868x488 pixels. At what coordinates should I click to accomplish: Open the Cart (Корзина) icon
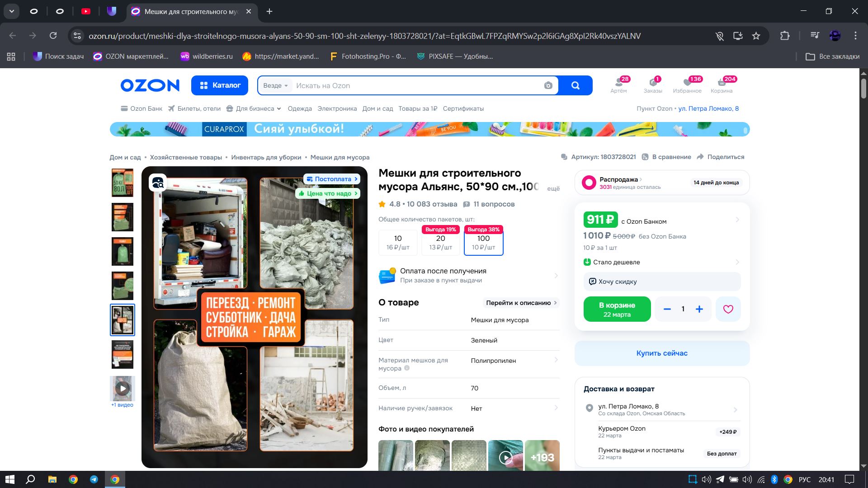tap(721, 84)
